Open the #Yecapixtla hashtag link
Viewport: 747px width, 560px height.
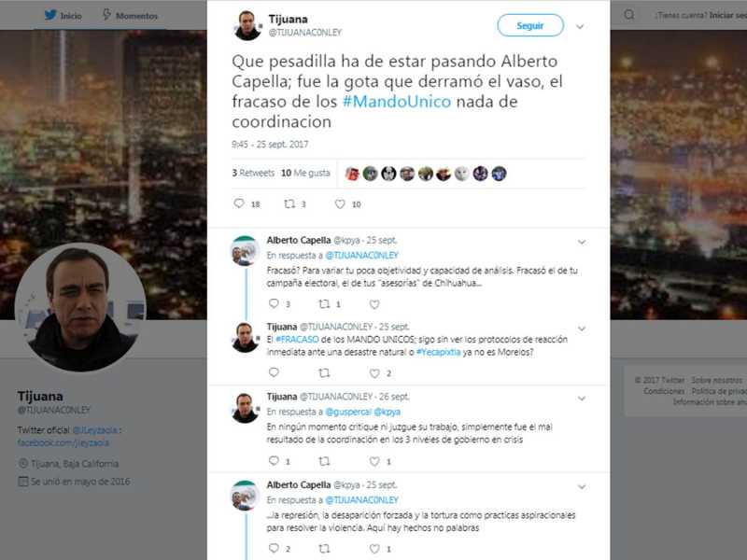tap(438, 353)
